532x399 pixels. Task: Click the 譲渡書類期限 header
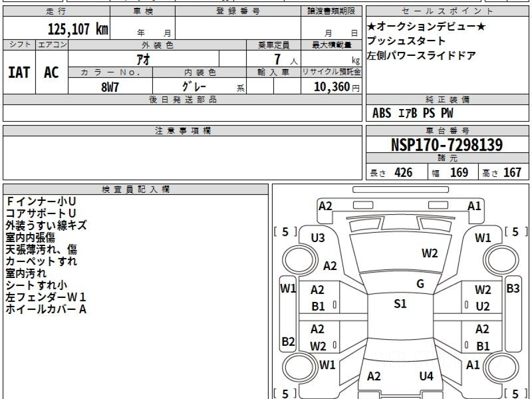tap(332, 12)
